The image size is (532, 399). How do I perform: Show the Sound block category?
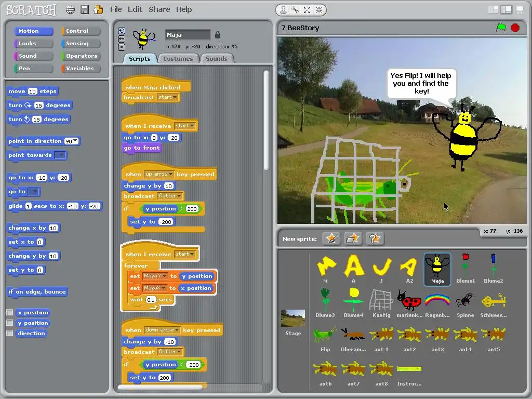(x=34, y=56)
